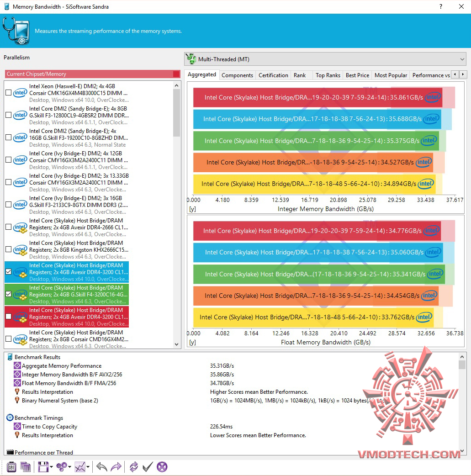Select the Results Interpretation row under Benchmark Results
The height and width of the screenshot is (476, 471).
tap(48, 391)
